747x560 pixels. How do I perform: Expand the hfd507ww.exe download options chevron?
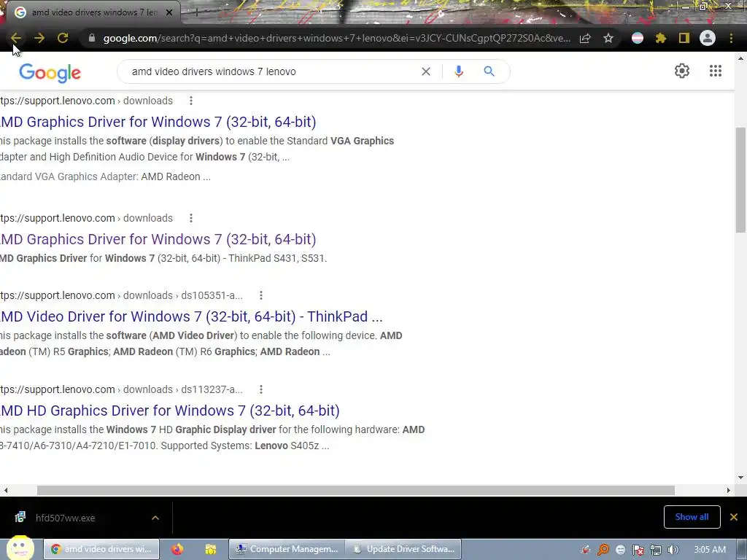[155, 518]
